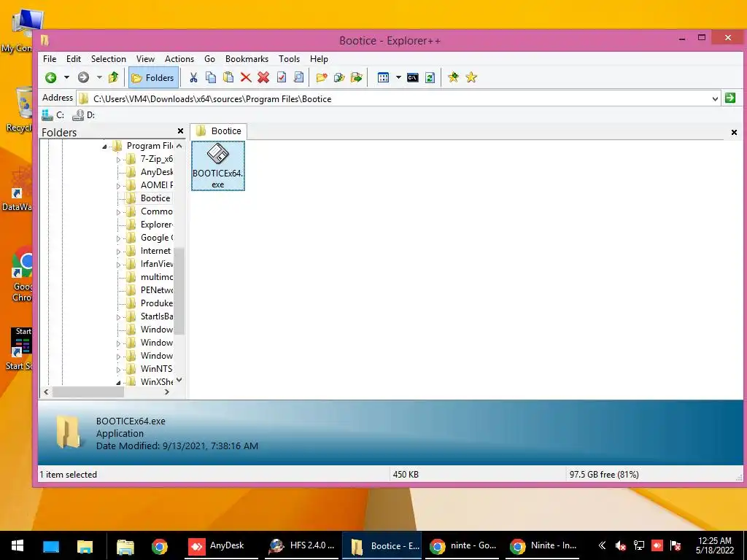Create a new folder from toolbar
The height and width of the screenshot is (560, 747).
[x=322, y=77]
